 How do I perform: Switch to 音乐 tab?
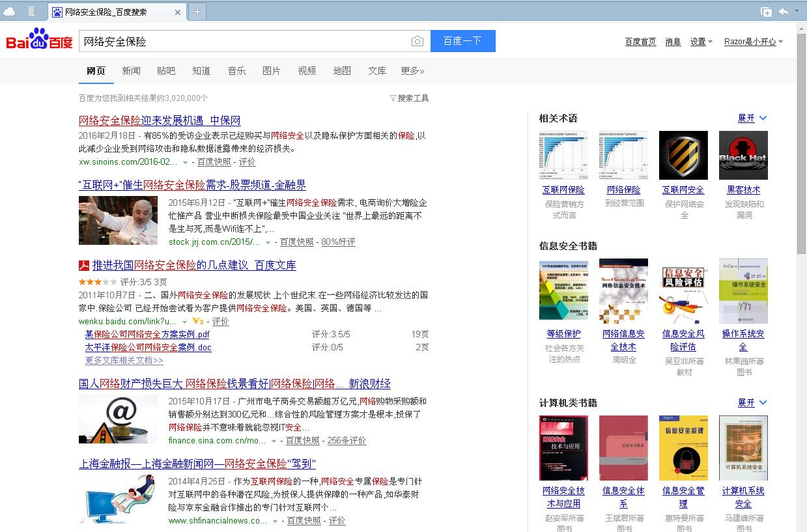[x=236, y=70]
